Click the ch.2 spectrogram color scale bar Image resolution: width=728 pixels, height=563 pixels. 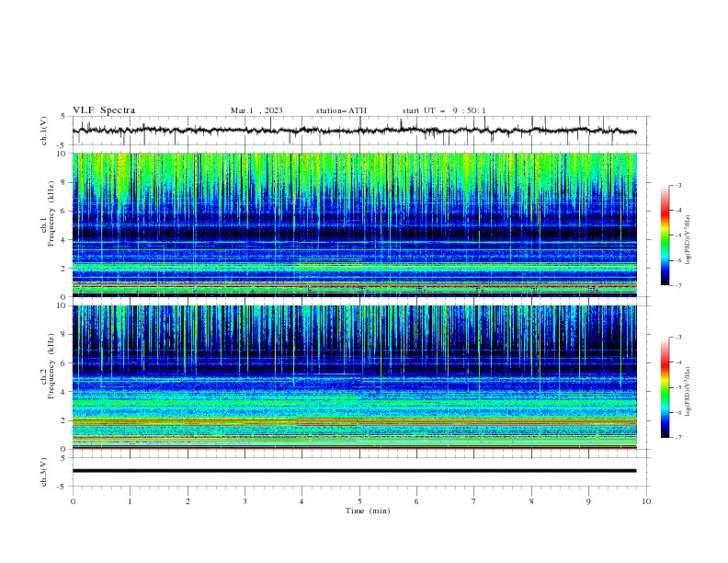[x=665, y=387]
